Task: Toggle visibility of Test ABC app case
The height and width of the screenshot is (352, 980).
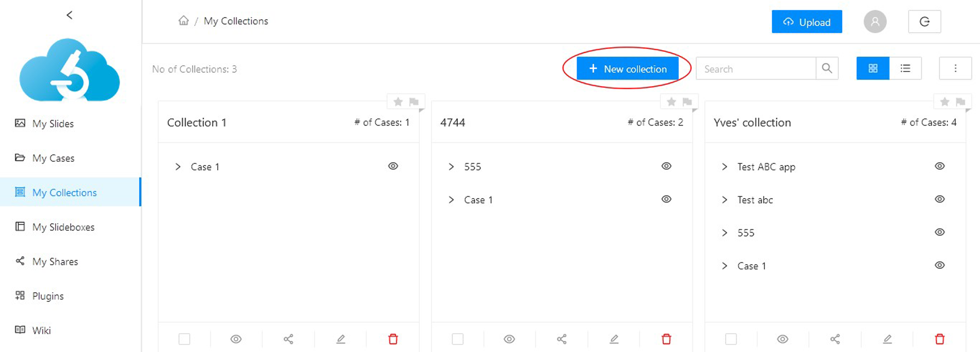Action: tap(939, 166)
